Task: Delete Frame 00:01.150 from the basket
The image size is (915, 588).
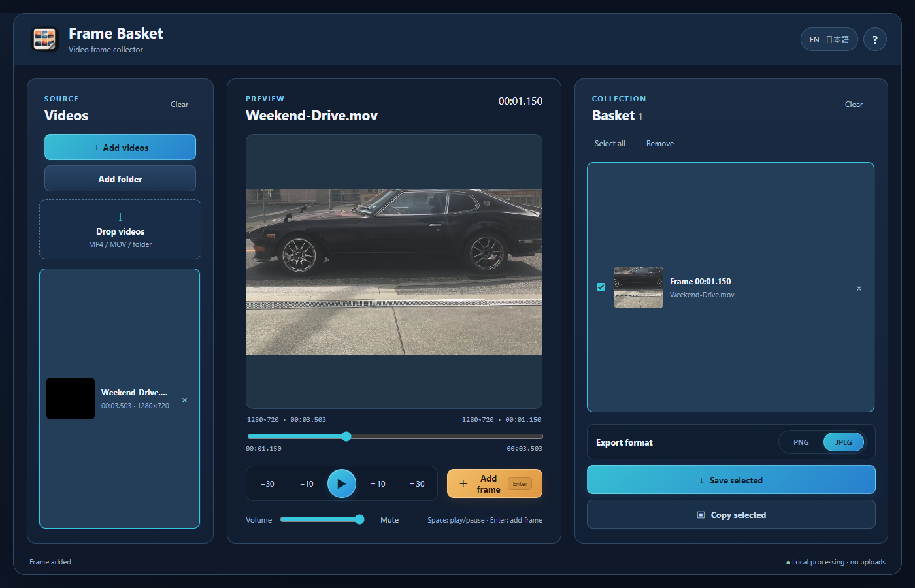Action: click(859, 288)
